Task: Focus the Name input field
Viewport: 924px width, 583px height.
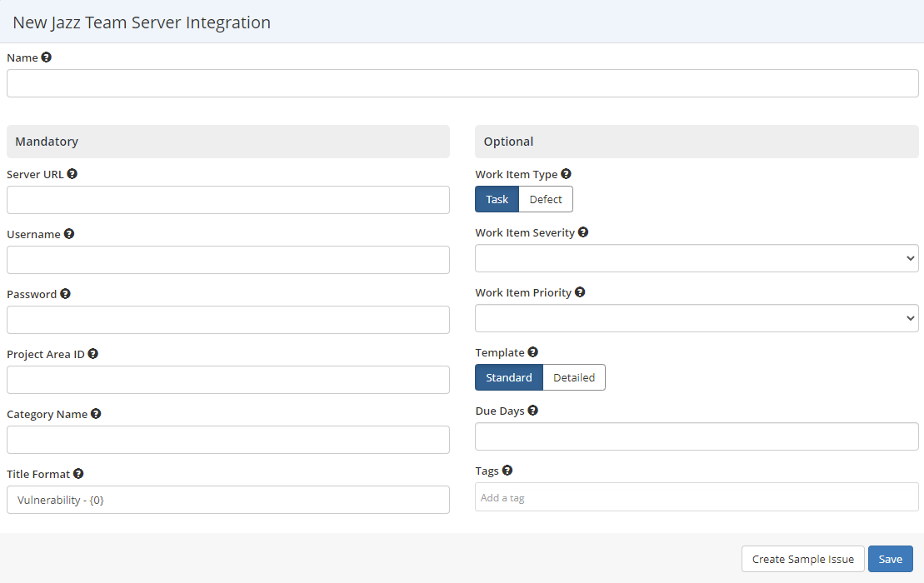Action: click(462, 83)
